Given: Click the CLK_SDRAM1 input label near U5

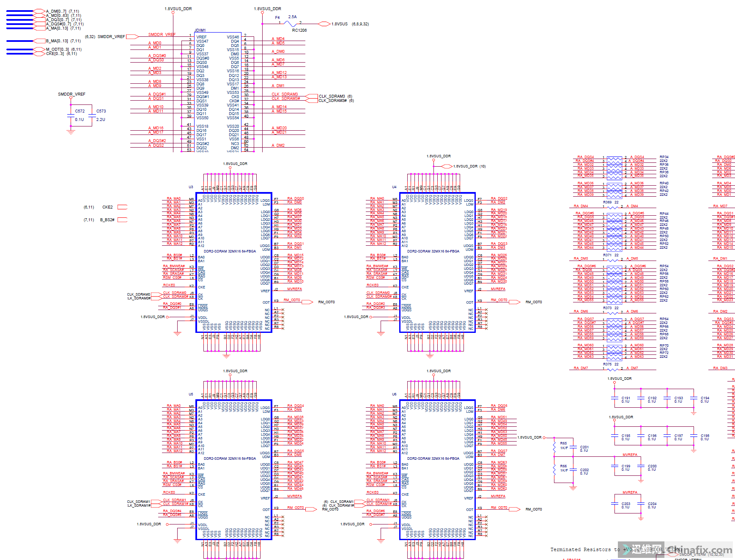Looking at the screenshot, I should [x=139, y=502].
